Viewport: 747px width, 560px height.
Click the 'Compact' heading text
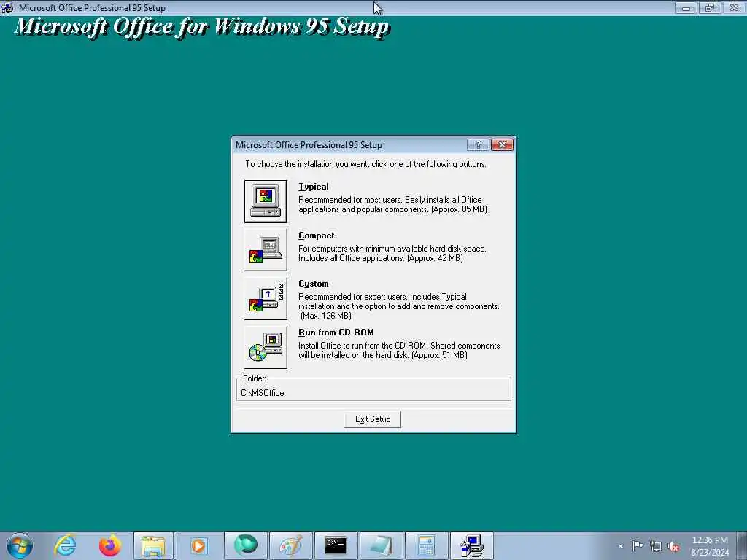coord(317,236)
